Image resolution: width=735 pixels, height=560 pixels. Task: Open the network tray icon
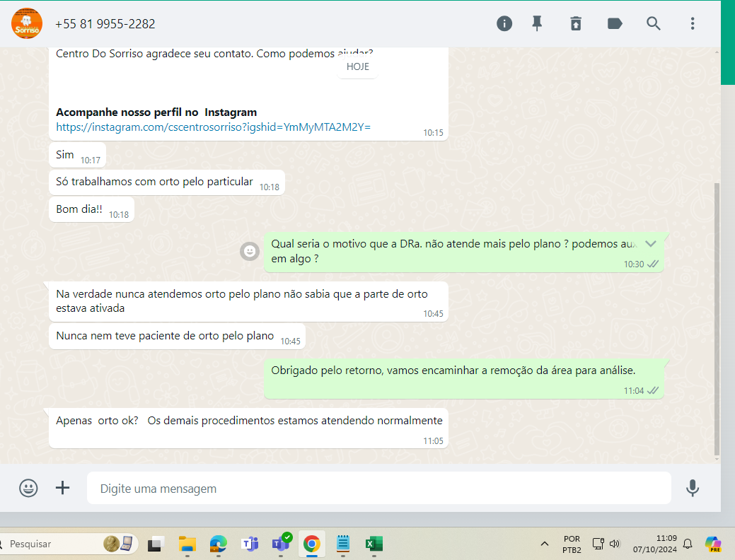598,544
